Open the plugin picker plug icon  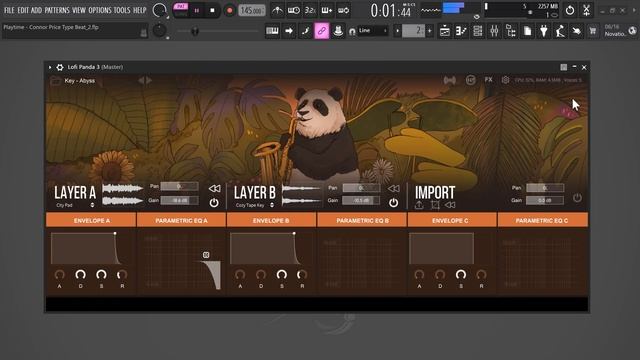point(544,31)
